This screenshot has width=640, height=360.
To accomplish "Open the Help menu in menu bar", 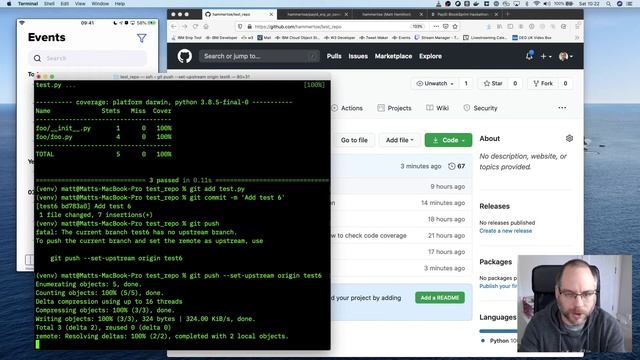I will pos(120,3).
